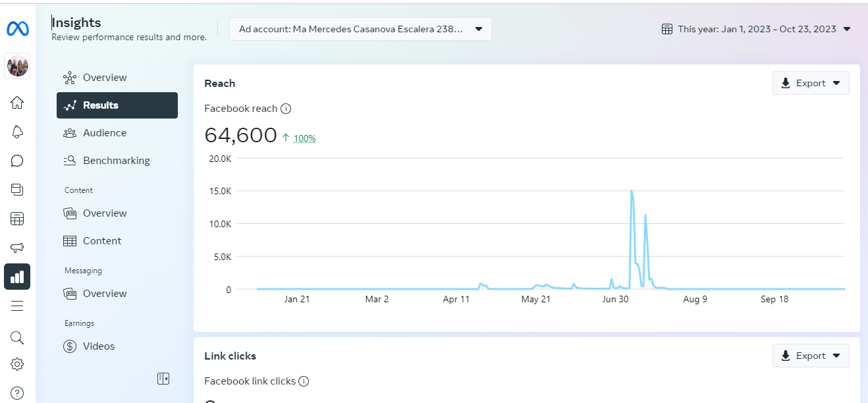
Task: Click the Meta logo icon
Action: click(17, 29)
